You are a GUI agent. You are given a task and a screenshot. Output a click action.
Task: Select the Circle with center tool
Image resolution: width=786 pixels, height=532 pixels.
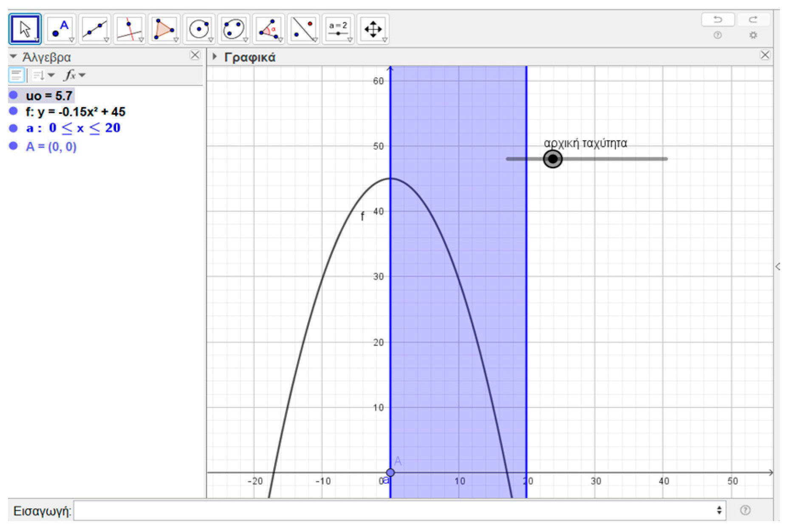tap(199, 29)
